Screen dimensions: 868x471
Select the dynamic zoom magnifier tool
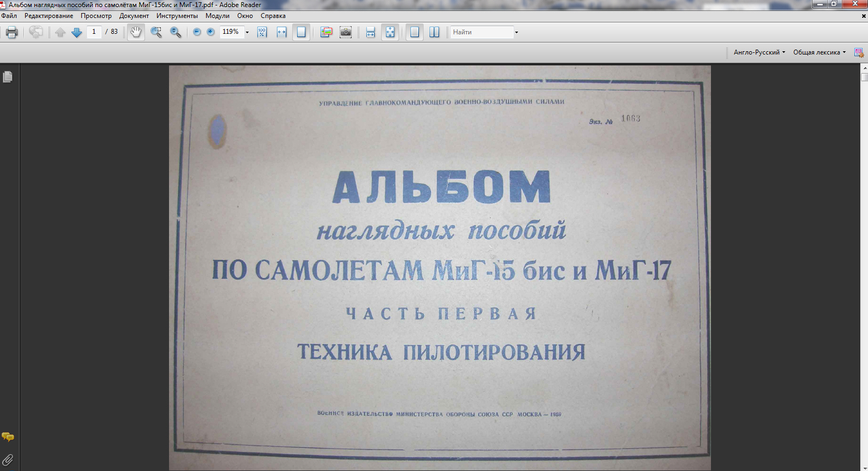176,32
